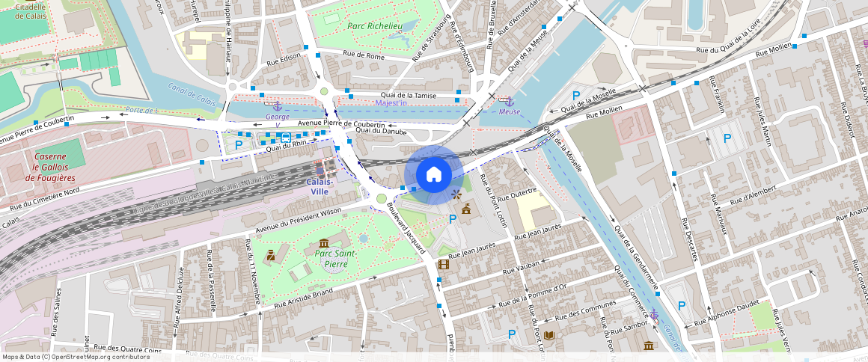The image size is (868, 362).
Task: Click the museum icon below Rue Sambor
Action: (x=649, y=346)
